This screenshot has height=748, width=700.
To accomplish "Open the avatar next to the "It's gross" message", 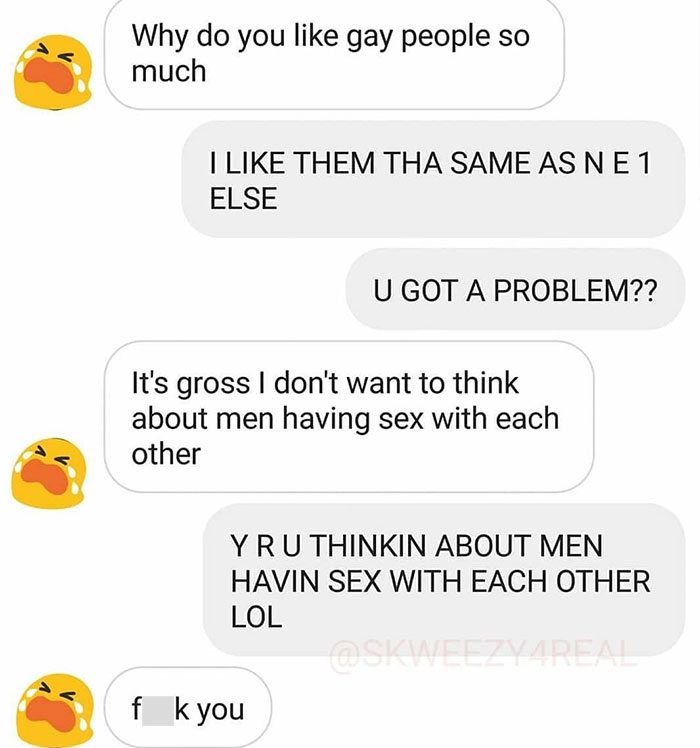I will [49, 473].
